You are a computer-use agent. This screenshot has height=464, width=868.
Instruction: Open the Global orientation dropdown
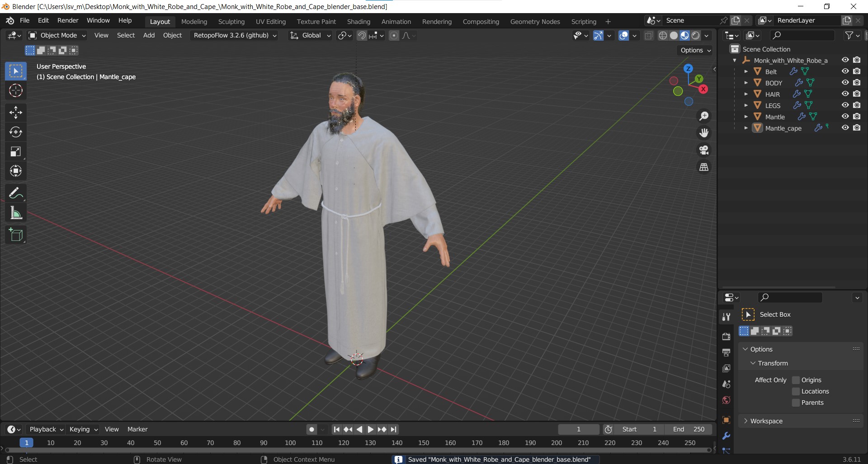point(311,35)
